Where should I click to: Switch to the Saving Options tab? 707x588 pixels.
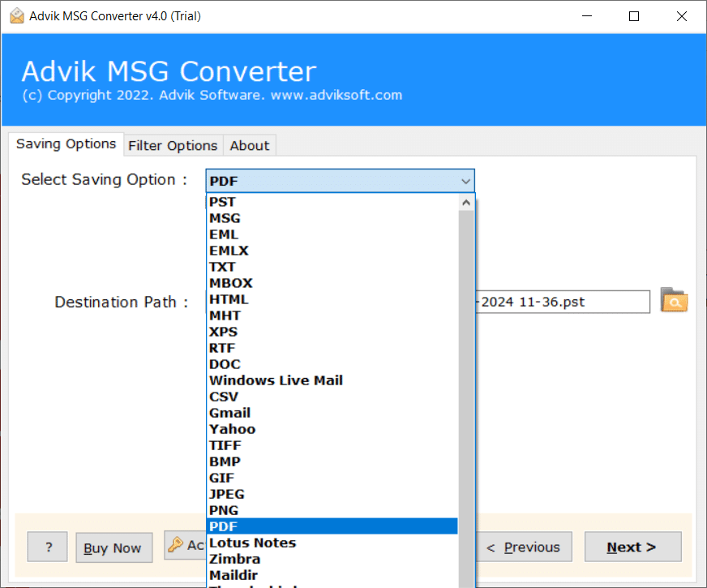(66, 144)
